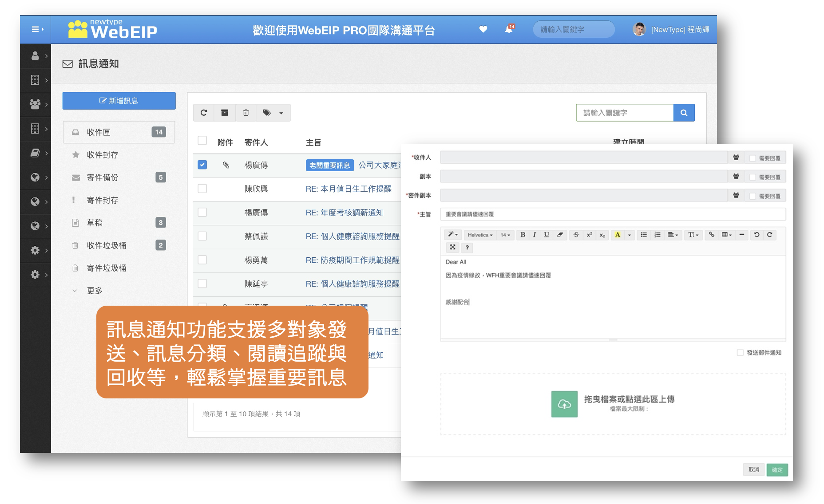This screenshot has width=824, height=504.
Task: Expand 更多 folders in sidebar
Action: point(94,291)
